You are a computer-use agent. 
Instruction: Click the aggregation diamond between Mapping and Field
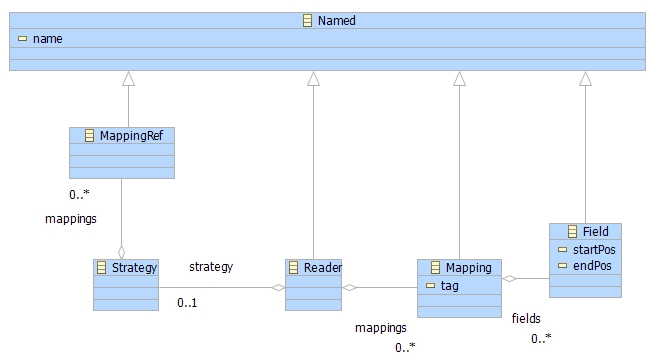(x=509, y=278)
